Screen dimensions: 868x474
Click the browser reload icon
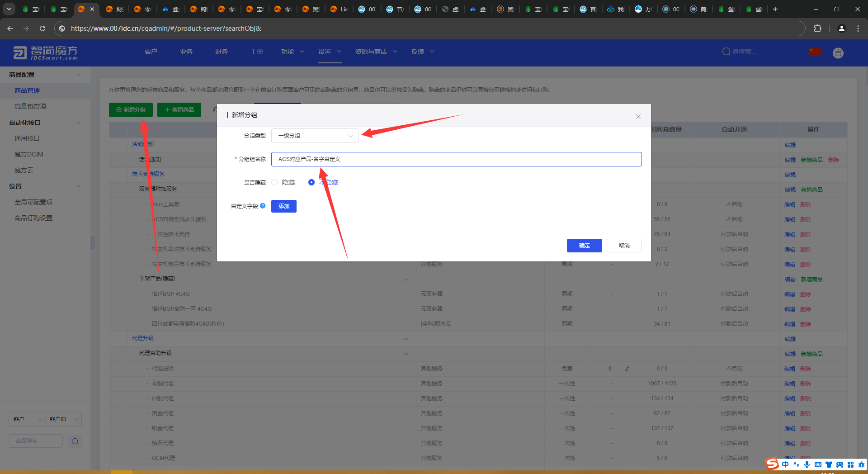(x=42, y=28)
